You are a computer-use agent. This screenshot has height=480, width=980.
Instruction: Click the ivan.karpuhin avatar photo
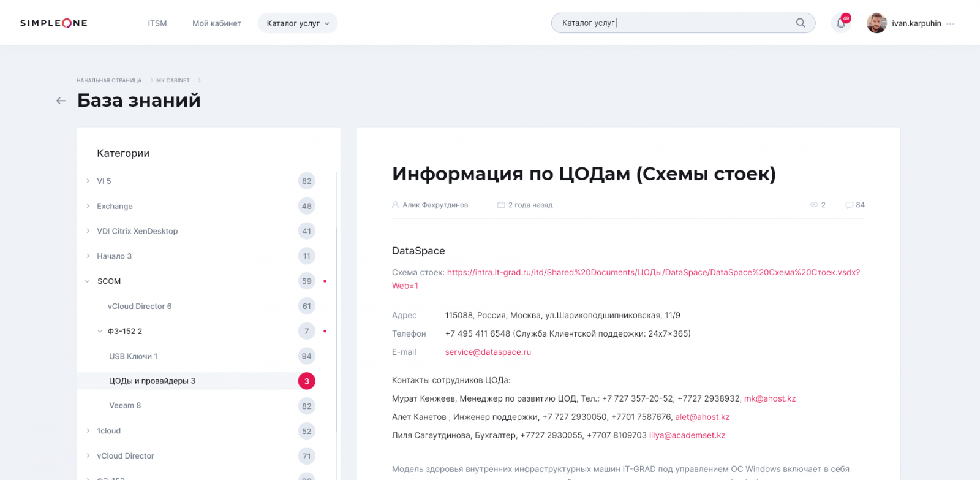point(876,23)
